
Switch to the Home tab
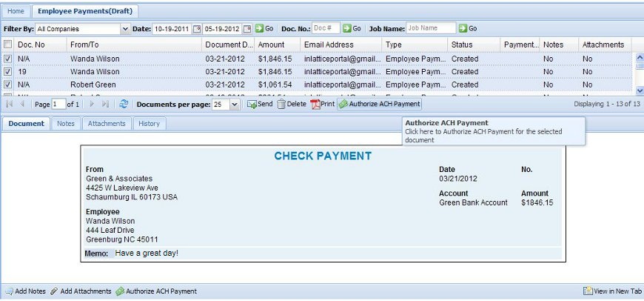click(x=16, y=12)
